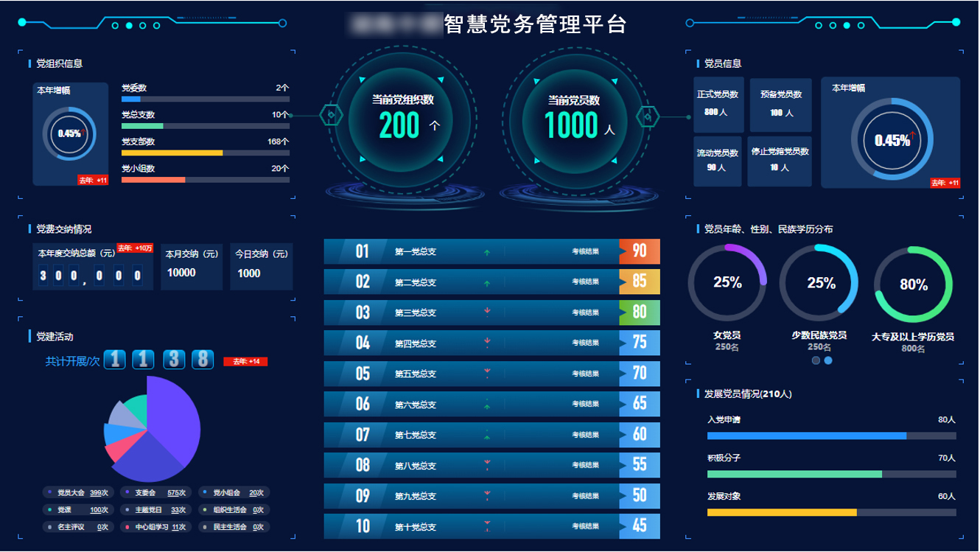The width and height of the screenshot is (980, 552).
Task: Select second blue carousel dot under distribution charts
Action: (x=828, y=360)
